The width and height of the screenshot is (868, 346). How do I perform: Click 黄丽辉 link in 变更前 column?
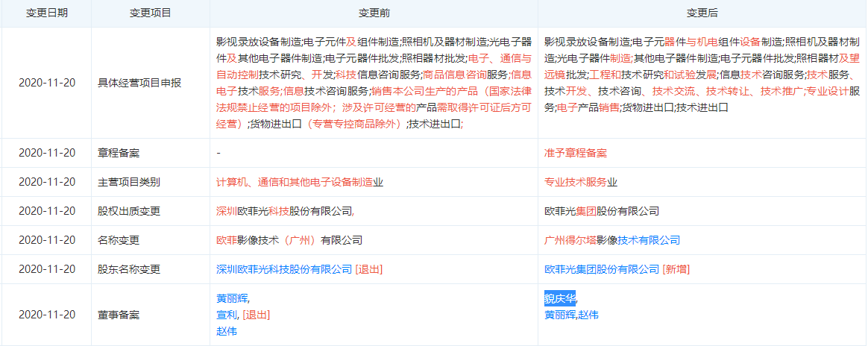pos(232,298)
